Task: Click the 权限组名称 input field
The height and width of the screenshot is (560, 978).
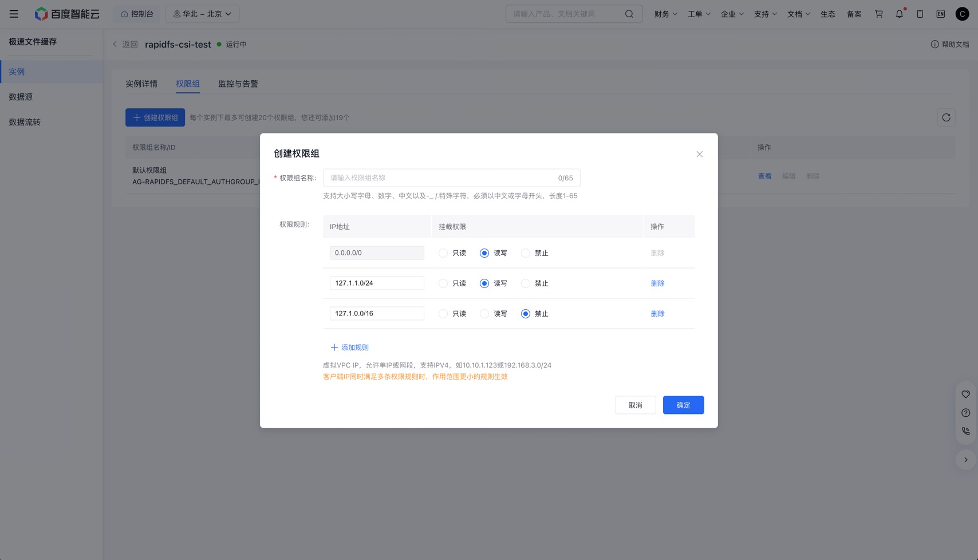Action: tap(451, 178)
